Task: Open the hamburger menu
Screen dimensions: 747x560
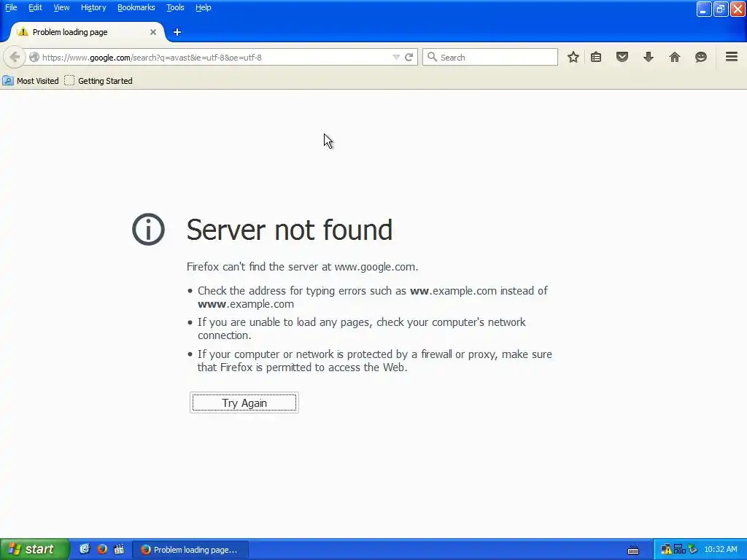Action: tap(732, 57)
